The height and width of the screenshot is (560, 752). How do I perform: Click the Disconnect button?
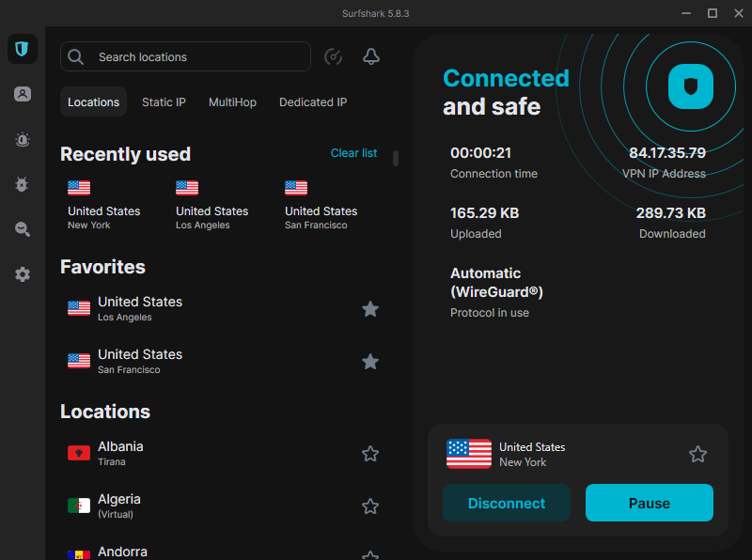pyautogui.click(x=507, y=503)
